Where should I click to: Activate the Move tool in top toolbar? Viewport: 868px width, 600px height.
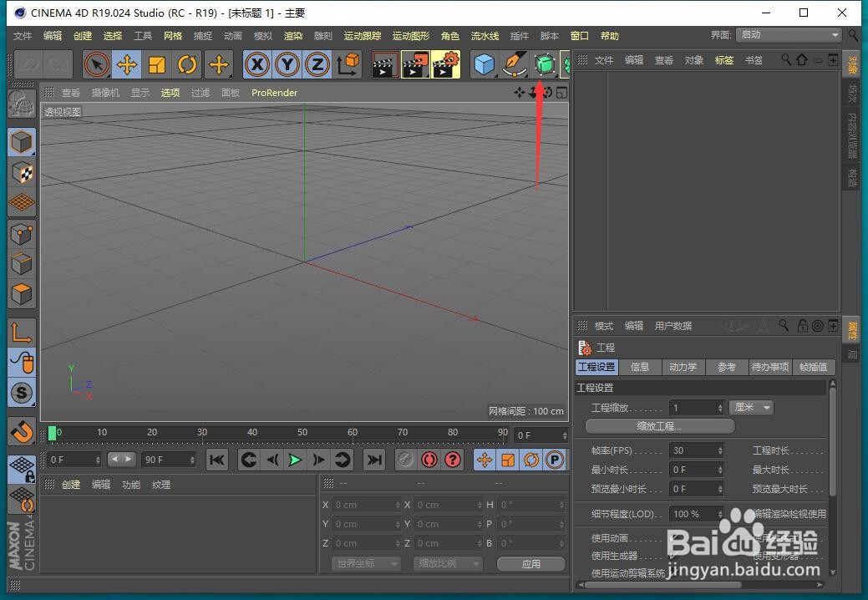point(127,64)
